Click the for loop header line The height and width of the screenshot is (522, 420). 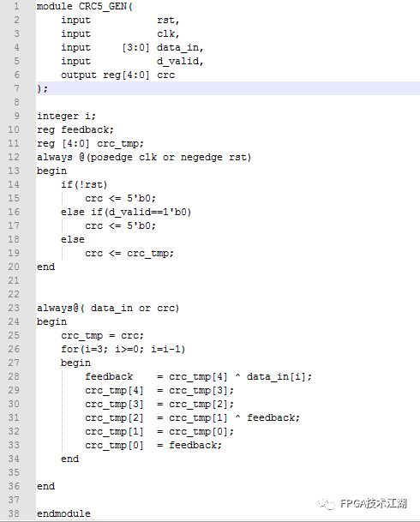coord(123,349)
